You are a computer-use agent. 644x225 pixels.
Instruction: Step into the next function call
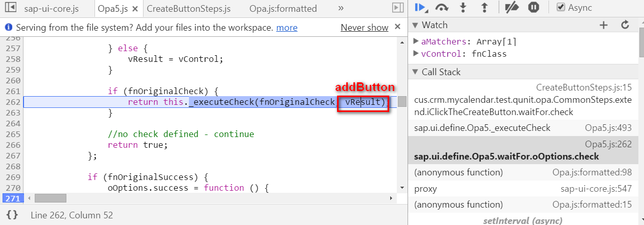coord(463,8)
